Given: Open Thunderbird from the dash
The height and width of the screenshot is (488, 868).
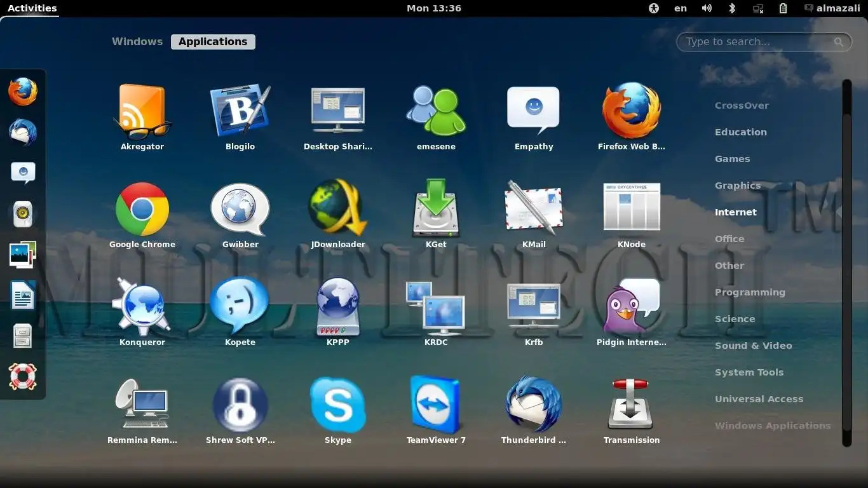Looking at the screenshot, I should pos(23,133).
